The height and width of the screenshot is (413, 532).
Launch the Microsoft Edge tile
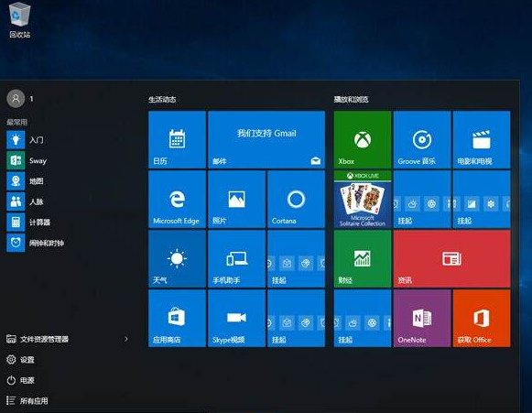tap(177, 200)
